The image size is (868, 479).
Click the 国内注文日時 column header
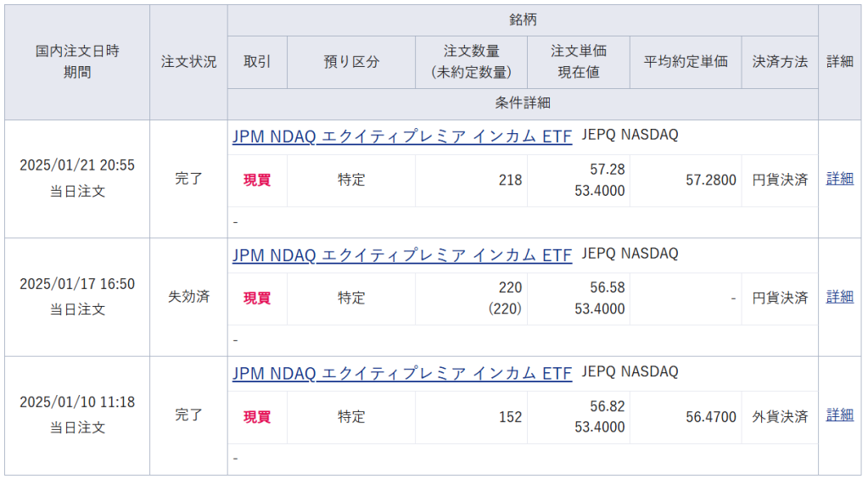point(77,51)
